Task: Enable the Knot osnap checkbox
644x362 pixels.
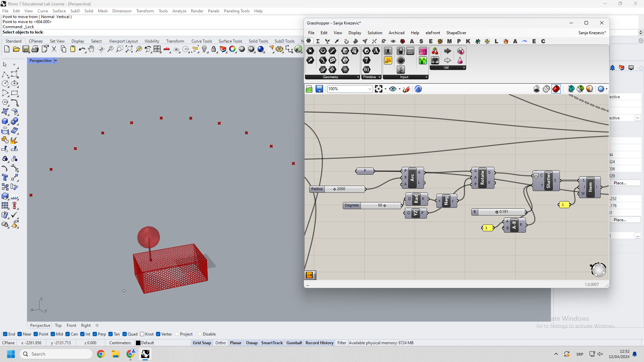Action: pyautogui.click(x=142, y=334)
